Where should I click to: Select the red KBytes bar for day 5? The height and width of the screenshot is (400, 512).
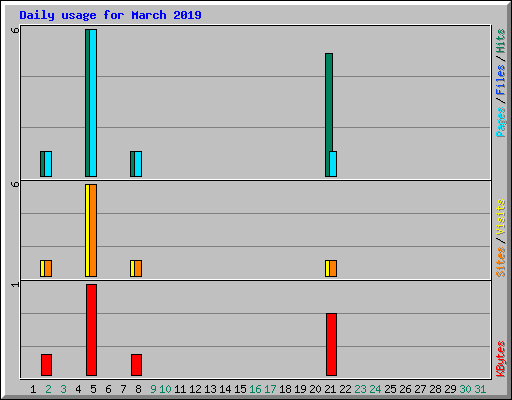[92, 330]
